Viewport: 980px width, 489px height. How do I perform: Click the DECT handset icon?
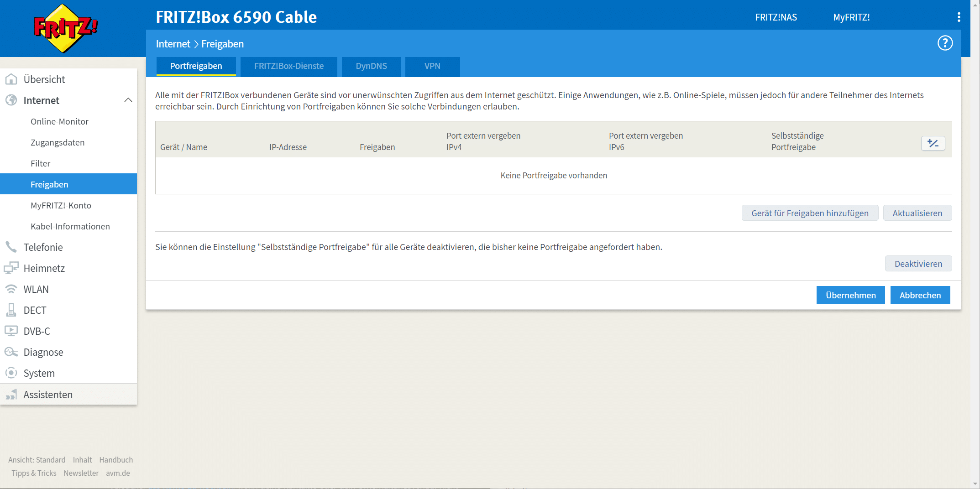point(11,310)
